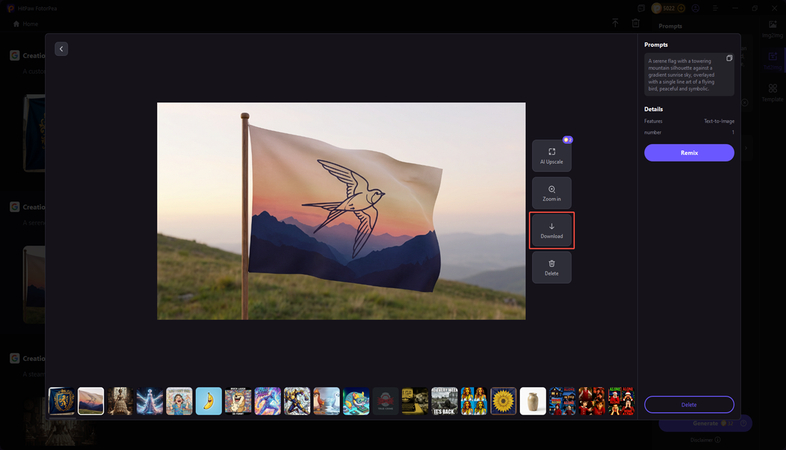
Task: Select the blue cartoon fish thumbnail
Action: (x=356, y=401)
